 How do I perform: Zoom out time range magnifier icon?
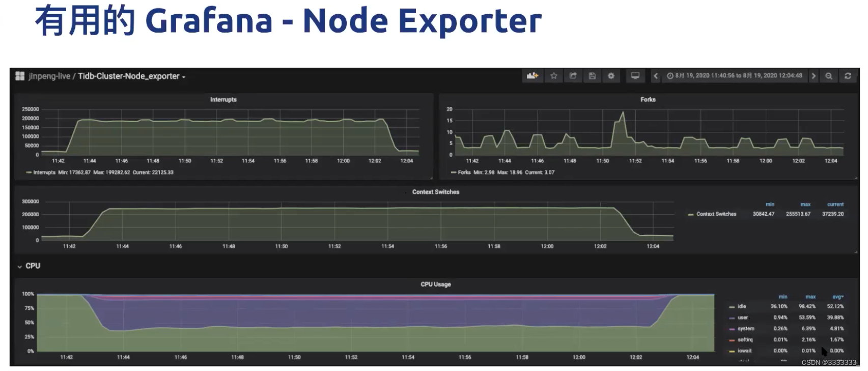coord(829,76)
